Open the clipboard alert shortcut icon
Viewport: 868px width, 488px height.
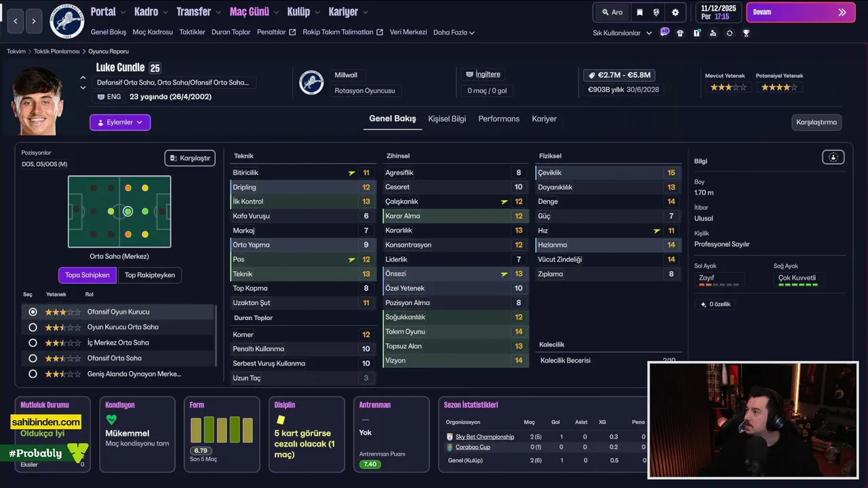(x=696, y=33)
